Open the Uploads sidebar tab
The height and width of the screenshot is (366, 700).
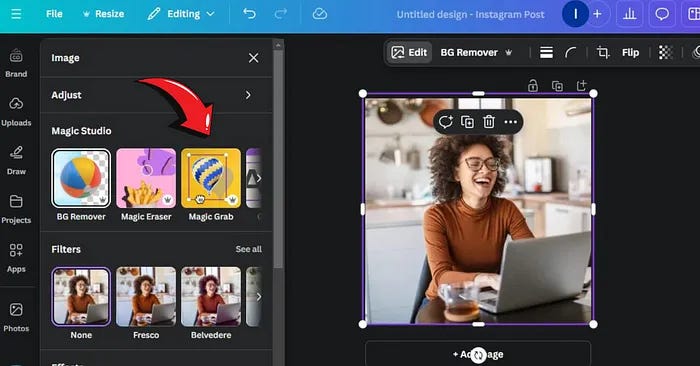pyautogui.click(x=16, y=112)
